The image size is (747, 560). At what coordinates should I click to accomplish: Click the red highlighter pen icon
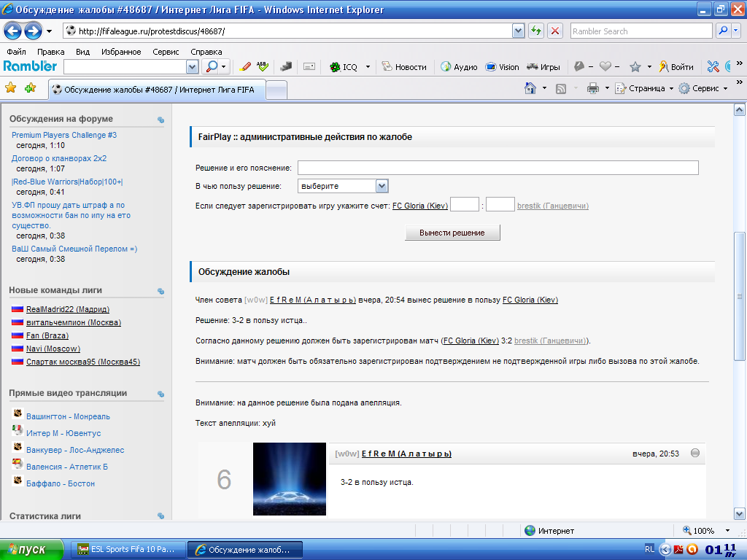pos(245,66)
